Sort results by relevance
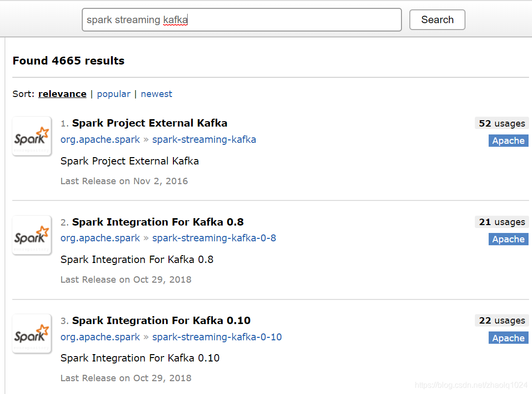The height and width of the screenshot is (394, 532). 62,94
